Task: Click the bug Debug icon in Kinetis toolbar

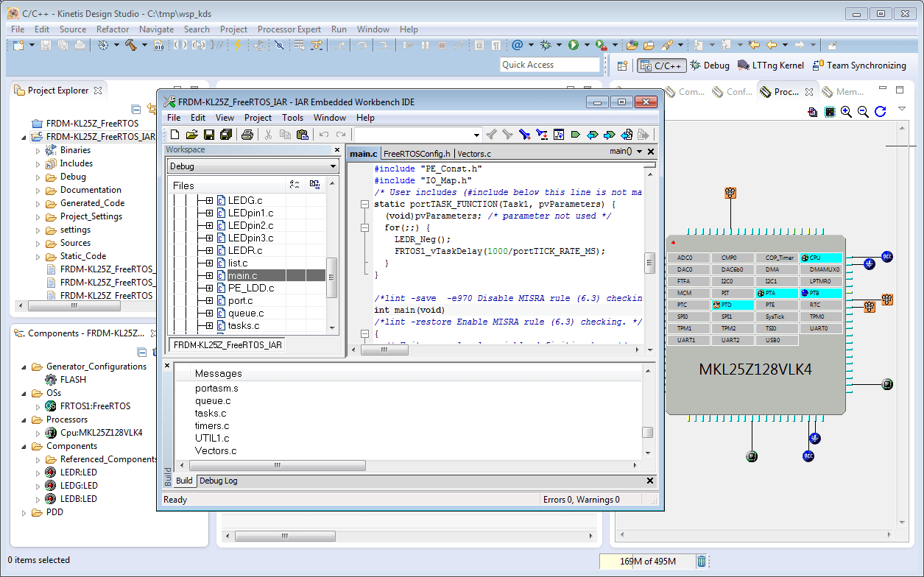Action: coord(546,46)
